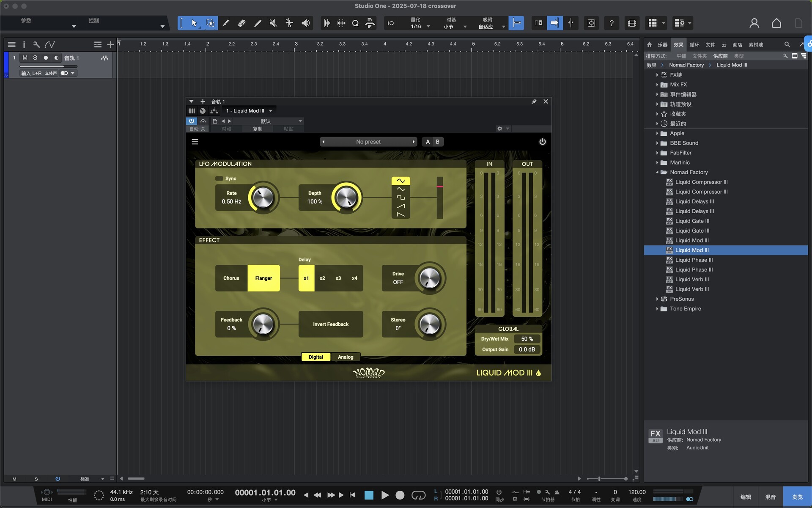Open the help question mark button

[x=612, y=23]
